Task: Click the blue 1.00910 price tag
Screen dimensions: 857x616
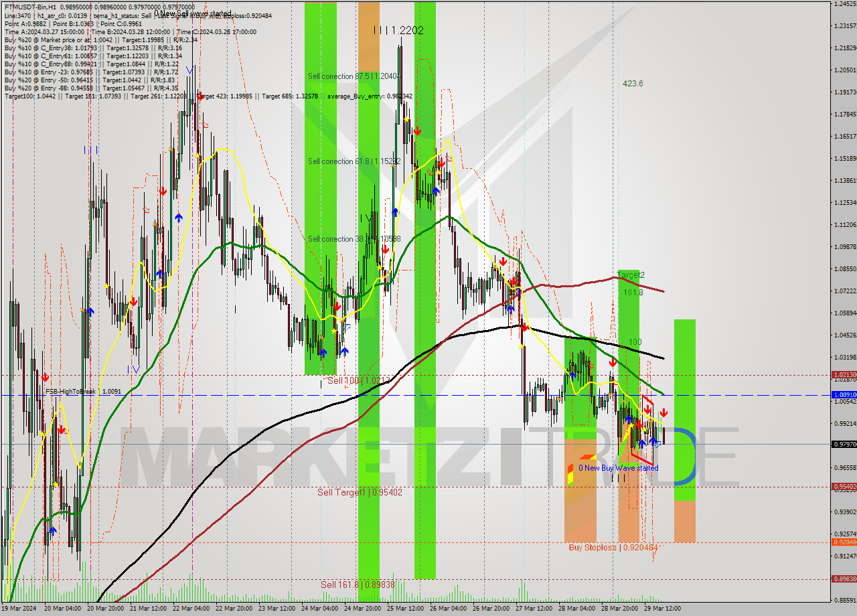Action: click(844, 395)
